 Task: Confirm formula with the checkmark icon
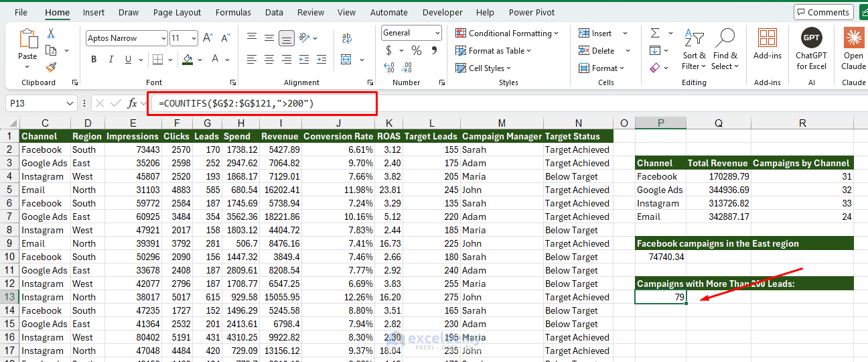[x=115, y=103]
